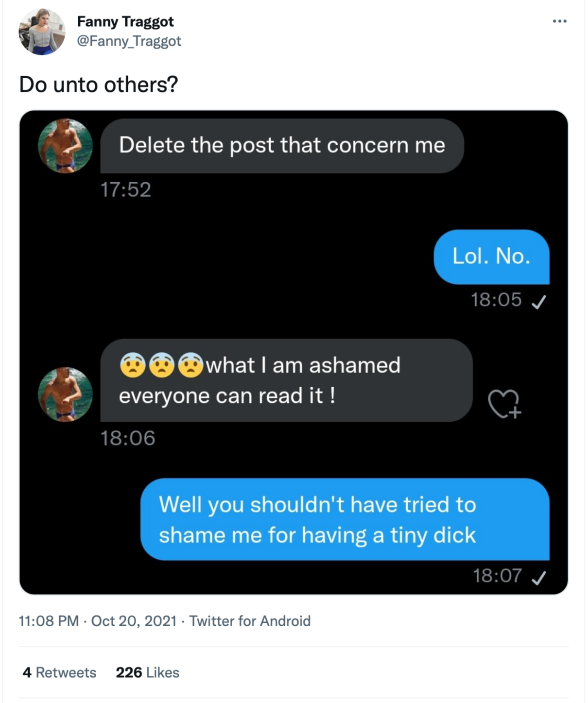Click the sender avatar beside 'Delete the post'
Screen dimensions: 588x703
pyautogui.click(x=65, y=146)
